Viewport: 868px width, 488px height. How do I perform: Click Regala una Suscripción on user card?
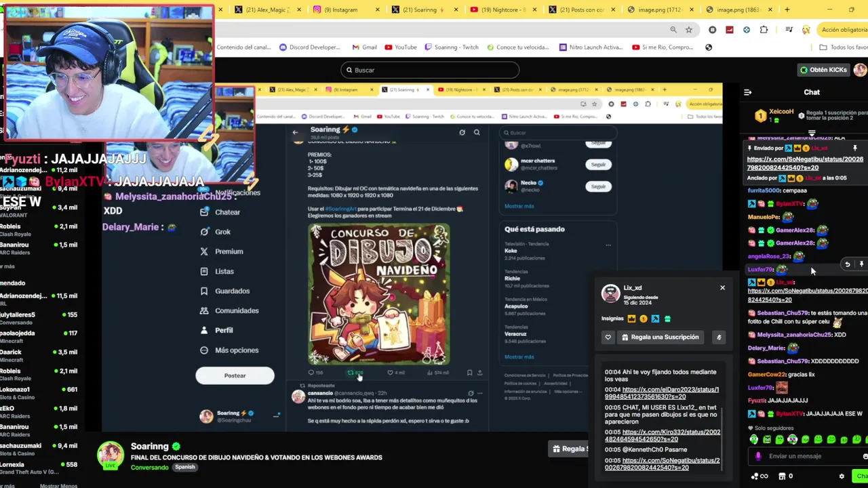tap(659, 337)
